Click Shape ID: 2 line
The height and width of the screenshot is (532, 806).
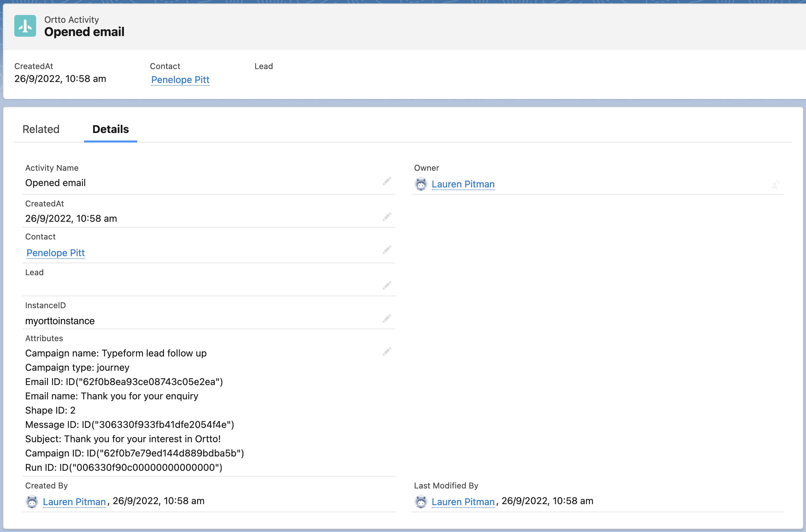(x=50, y=411)
